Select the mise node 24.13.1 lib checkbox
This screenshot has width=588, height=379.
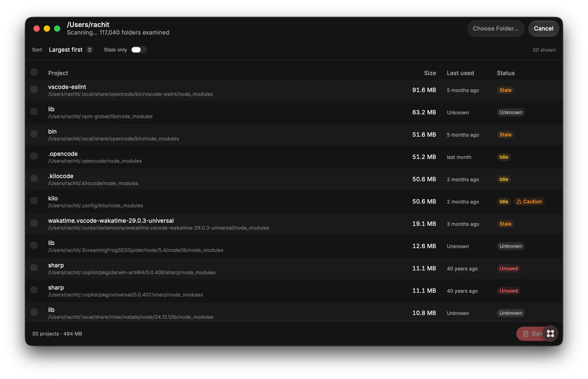click(34, 312)
